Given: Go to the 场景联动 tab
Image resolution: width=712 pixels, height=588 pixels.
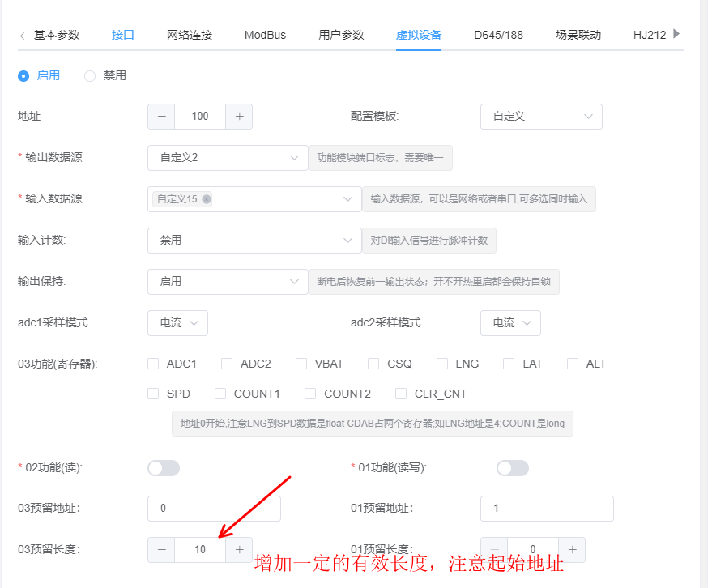Looking at the screenshot, I should 578,35.
